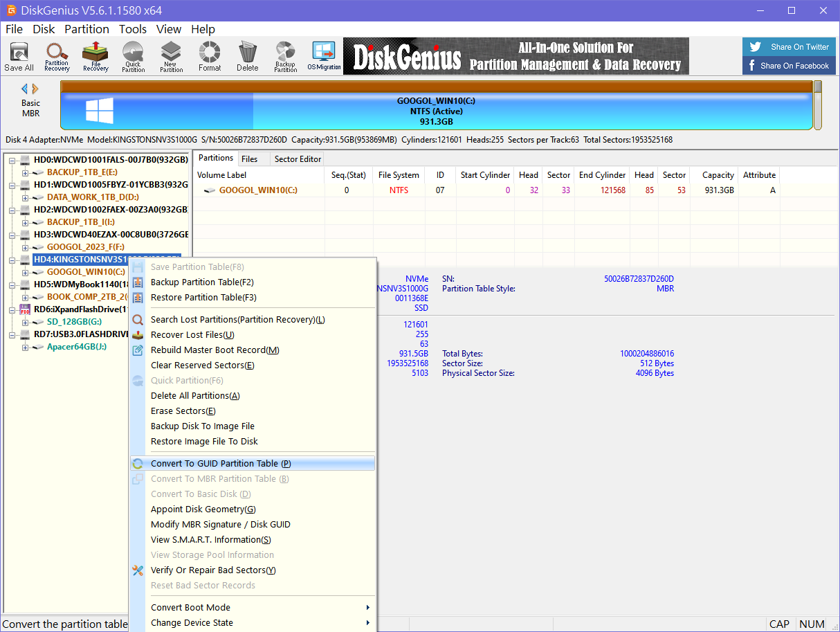Choose Delete All Partitions(A)
The height and width of the screenshot is (632, 840).
253,396
